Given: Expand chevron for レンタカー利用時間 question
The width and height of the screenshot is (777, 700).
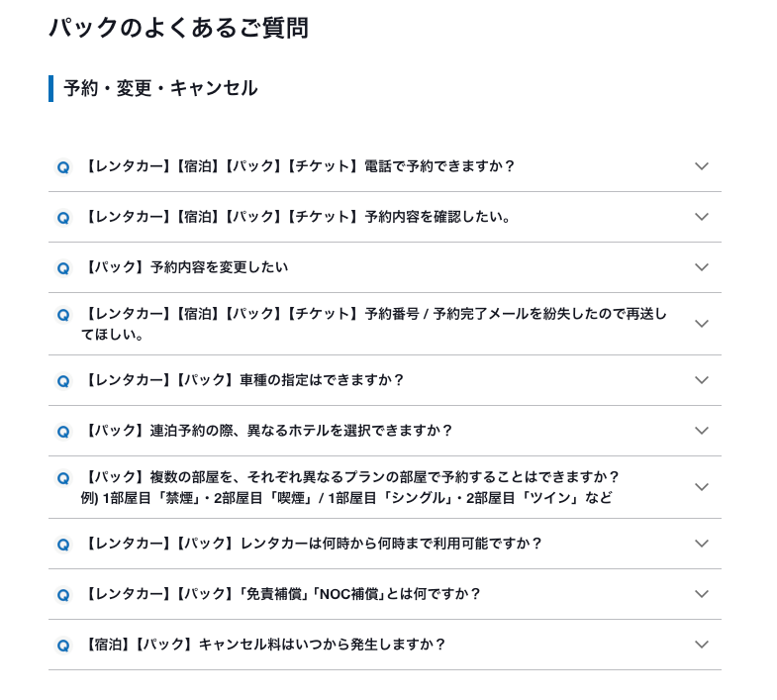Looking at the screenshot, I should pos(701,544).
